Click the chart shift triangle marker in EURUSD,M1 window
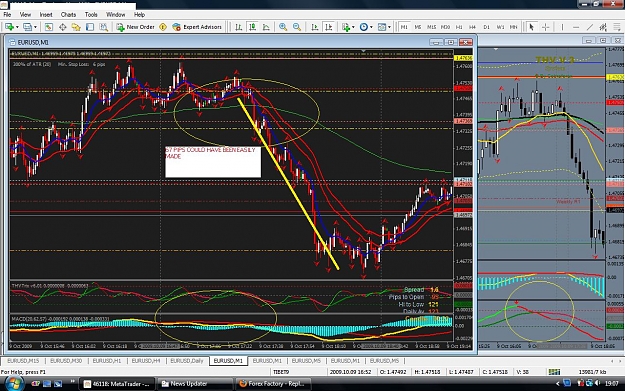 pos(363,51)
